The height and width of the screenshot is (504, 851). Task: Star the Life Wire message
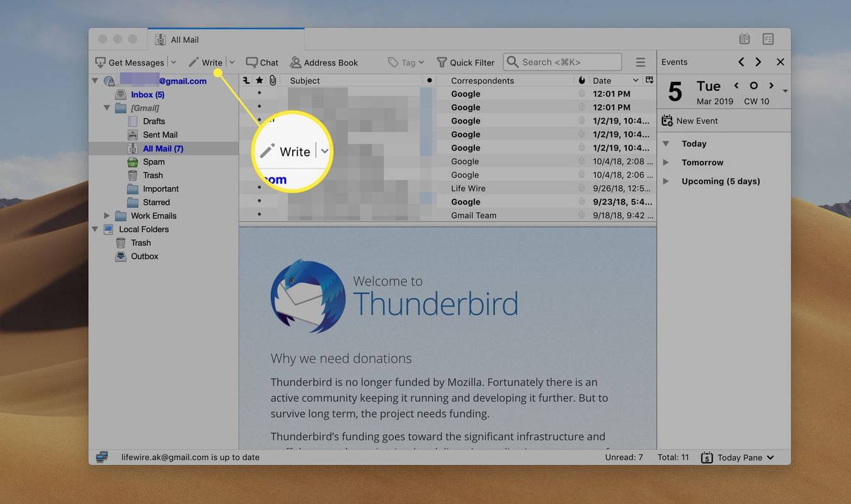click(x=259, y=188)
